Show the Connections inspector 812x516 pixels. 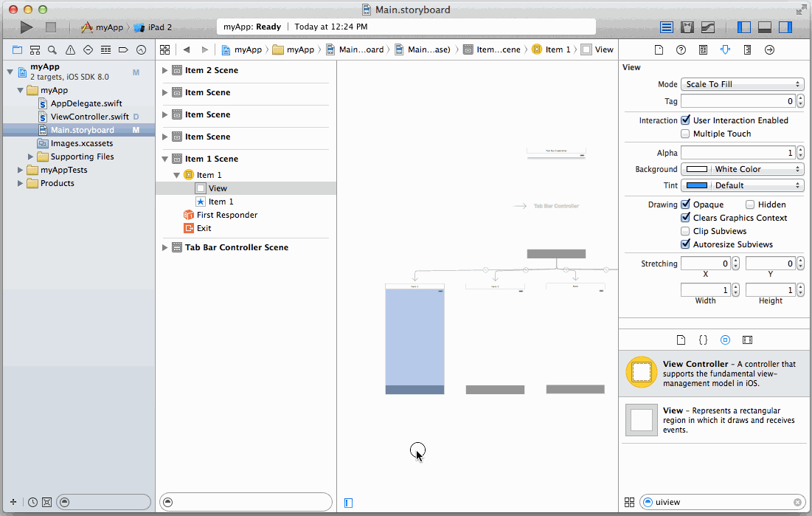coord(769,49)
